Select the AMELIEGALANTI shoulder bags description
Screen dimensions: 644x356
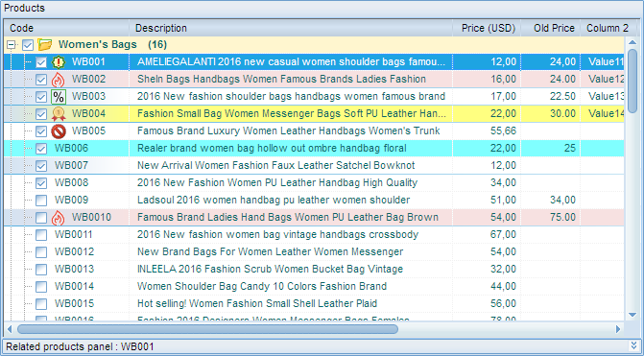291,62
